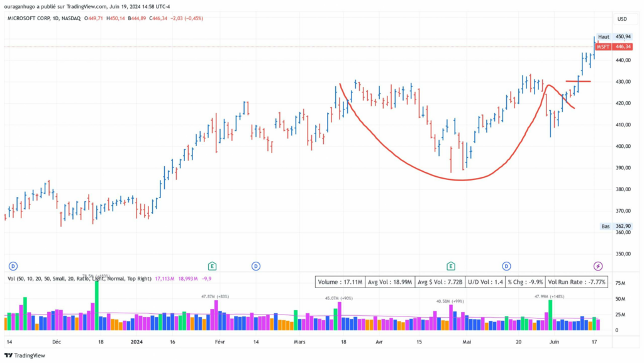
Task: Select the dividend D marker near 20 May
Action: click(x=506, y=265)
